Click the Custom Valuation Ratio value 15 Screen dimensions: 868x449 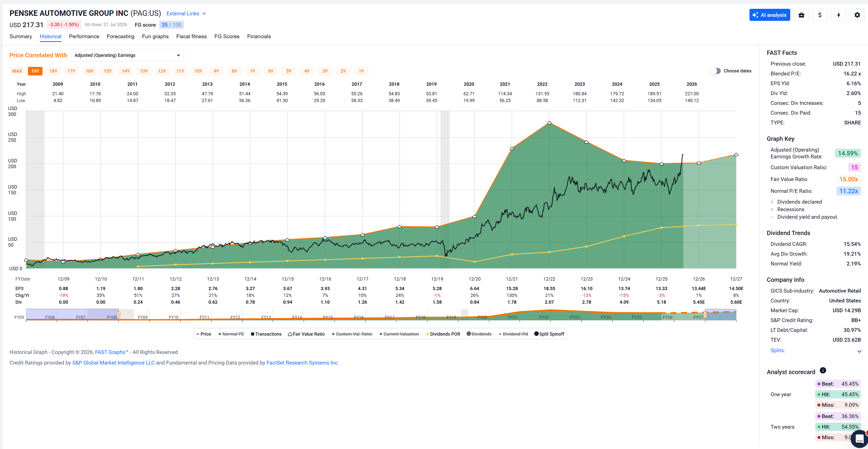854,167
